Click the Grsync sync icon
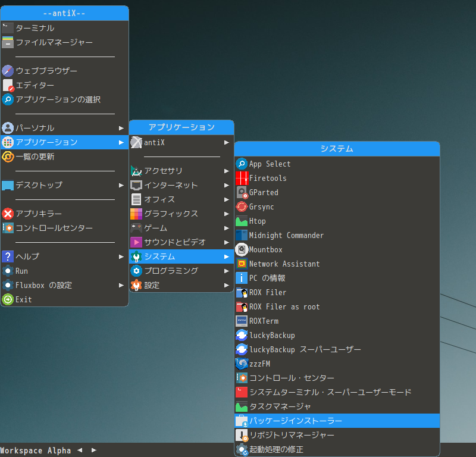Screen dimensions: 476x457 point(242,207)
